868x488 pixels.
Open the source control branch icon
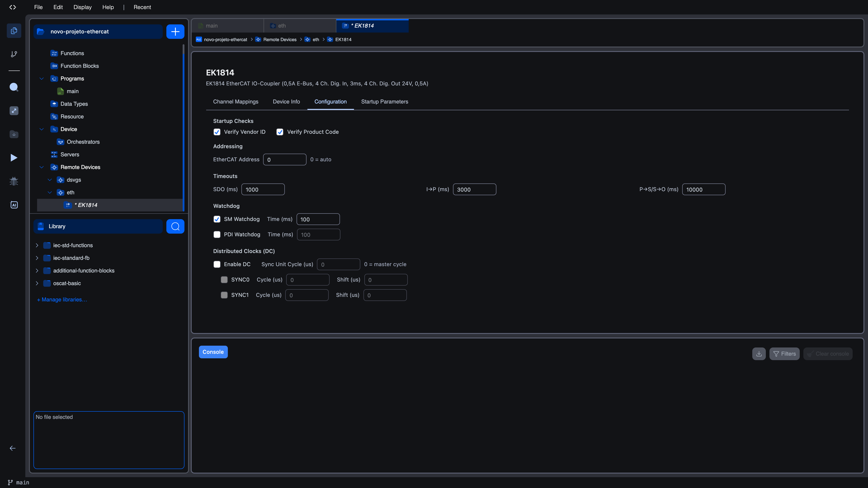pyautogui.click(x=14, y=54)
